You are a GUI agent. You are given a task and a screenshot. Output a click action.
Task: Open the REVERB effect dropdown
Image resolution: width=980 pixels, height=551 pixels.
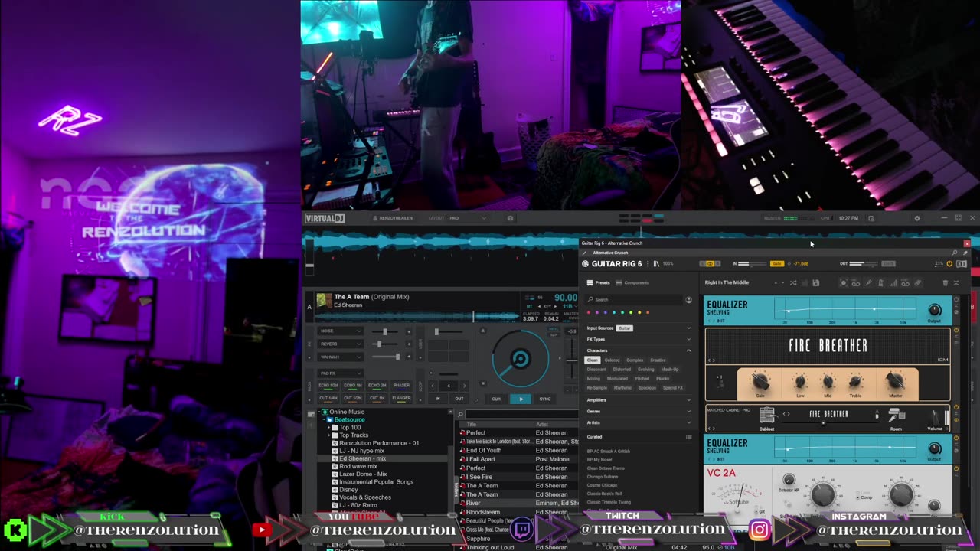[x=341, y=344]
